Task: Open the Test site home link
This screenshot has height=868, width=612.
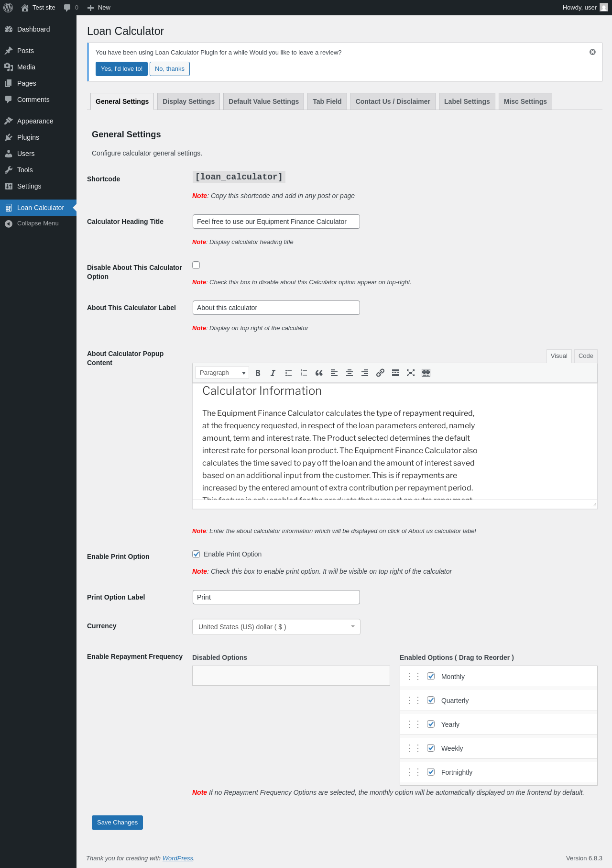Action: coord(38,8)
